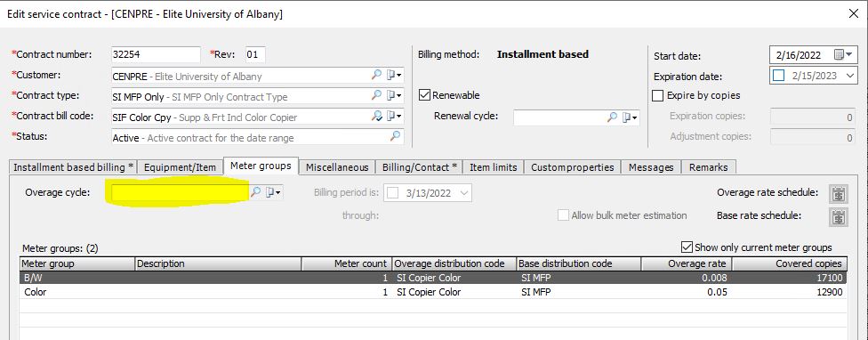Switch to Installment based billing tab

pyautogui.click(x=73, y=167)
